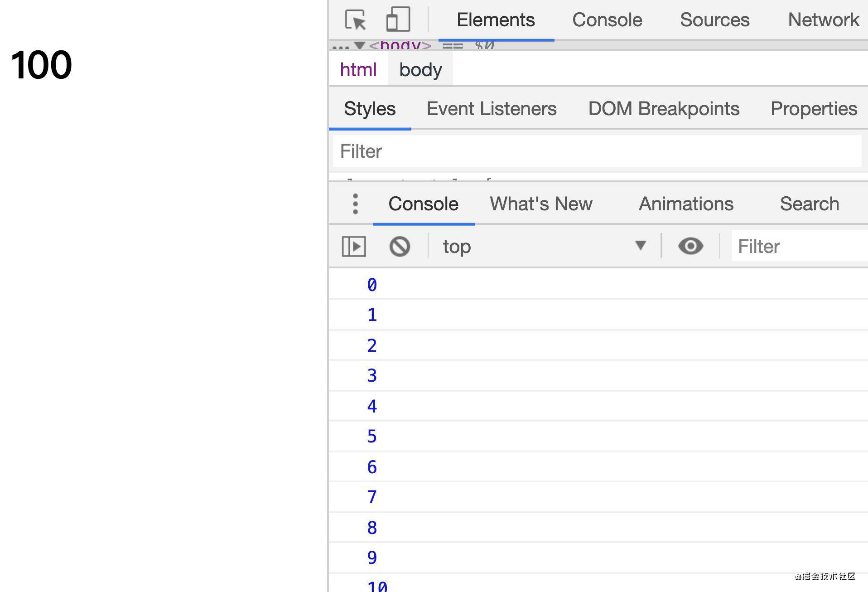Switch to the Elements tab
Screen dimensions: 868x592
(x=496, y=20)
